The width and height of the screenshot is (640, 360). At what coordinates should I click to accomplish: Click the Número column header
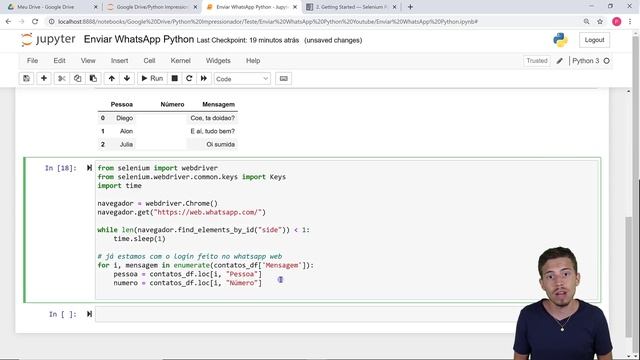pos(172,104)
